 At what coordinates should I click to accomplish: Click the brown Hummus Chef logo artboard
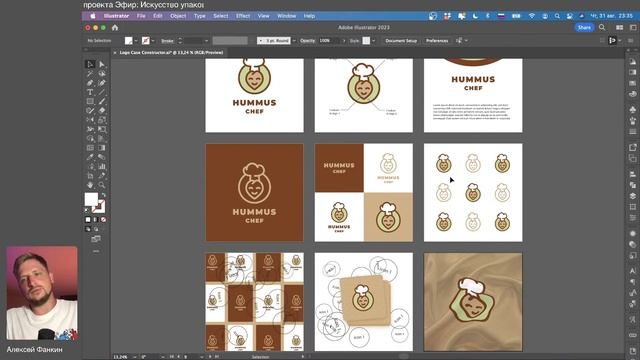254,192
